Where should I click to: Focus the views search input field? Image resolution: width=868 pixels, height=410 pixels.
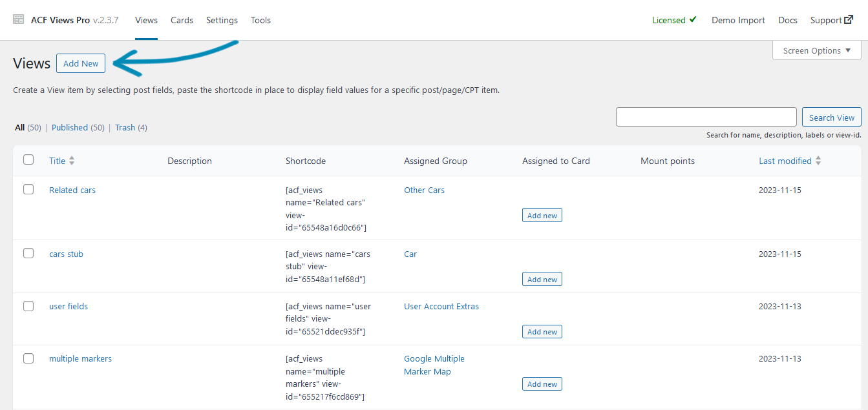pyautogui.click(x=706, y=117)
